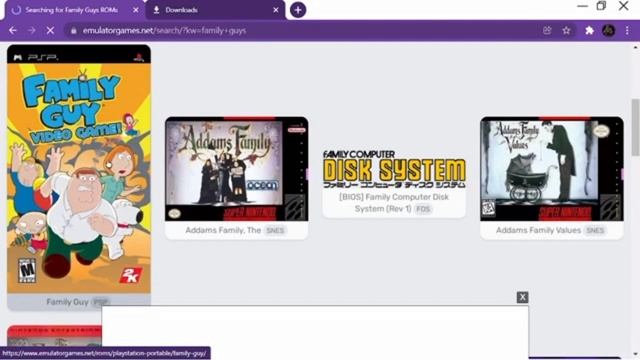Bookmark this page with the star

point(566,31)
